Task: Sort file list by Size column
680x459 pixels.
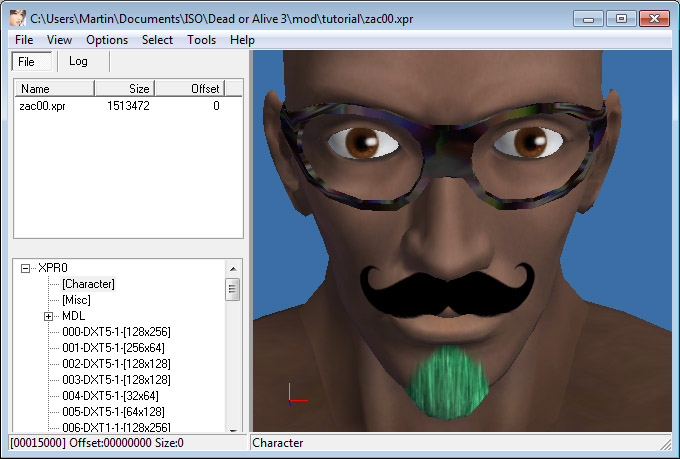Action: pyautogui.click(x=125, y=89)
